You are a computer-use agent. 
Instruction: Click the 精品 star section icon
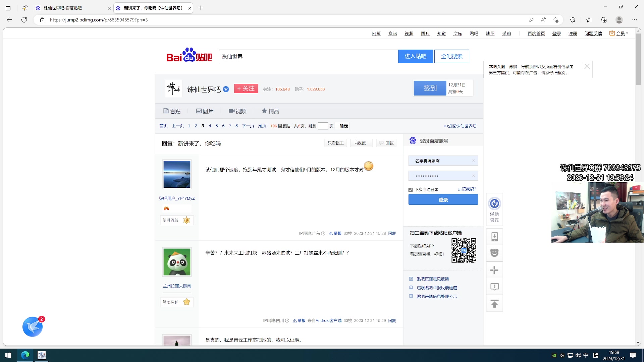265,111
